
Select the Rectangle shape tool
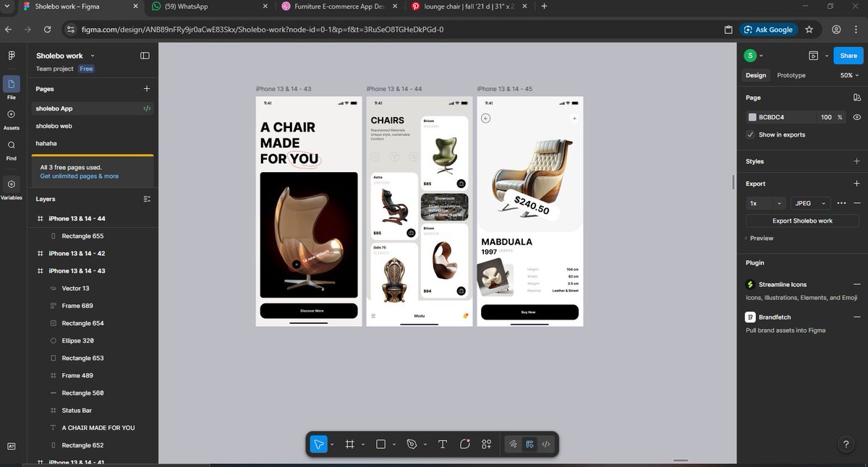click(x=382, y=444)
